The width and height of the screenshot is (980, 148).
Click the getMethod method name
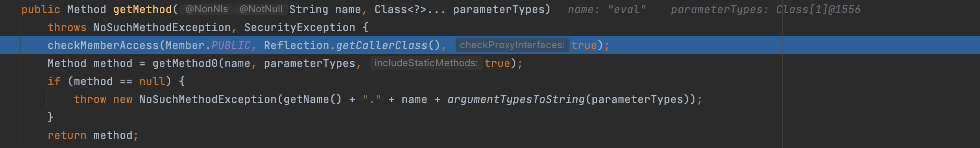coord(143,9)
